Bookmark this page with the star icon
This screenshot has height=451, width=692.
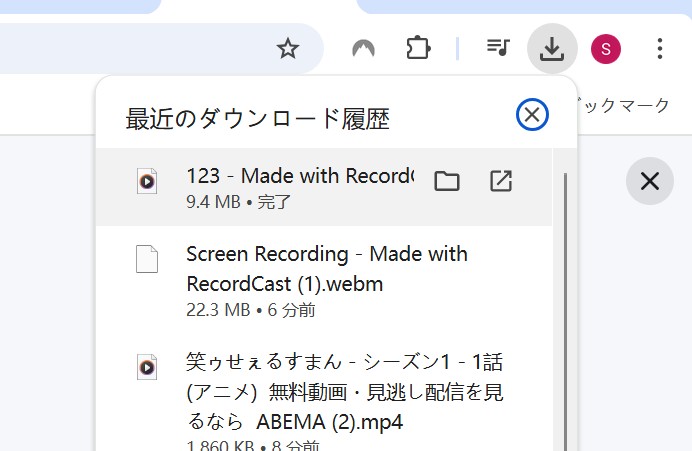pyautogui.click(x=288, y=49)
